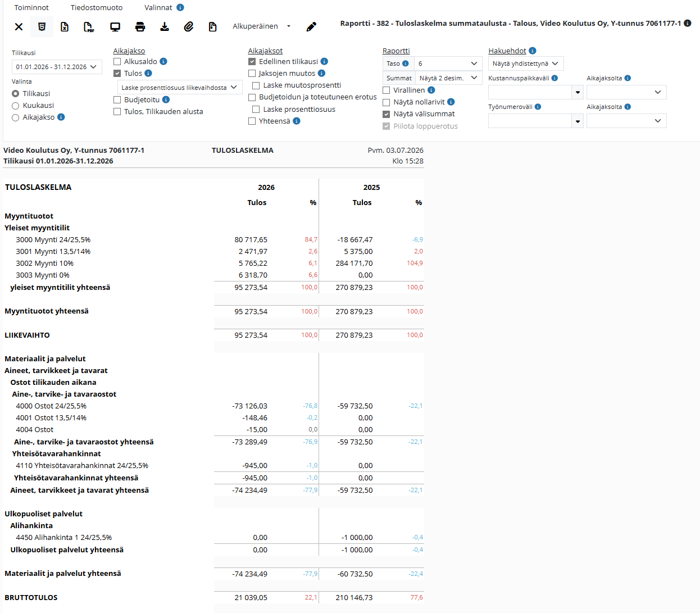Download the report via download icon
Viewport: 700px width, 613px height.
pos(164,26)
